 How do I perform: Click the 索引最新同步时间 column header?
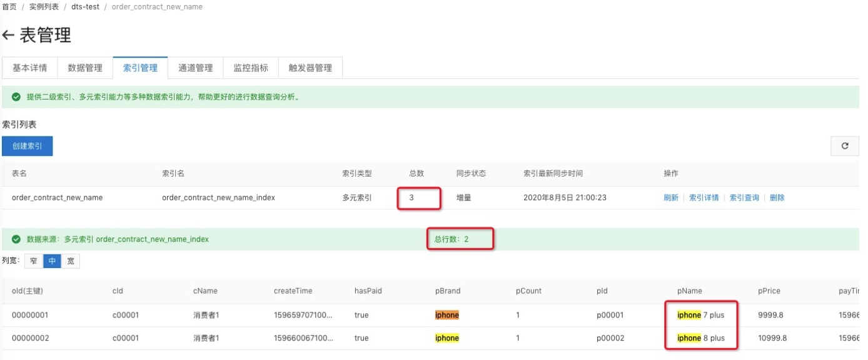[x=553, y=173]
